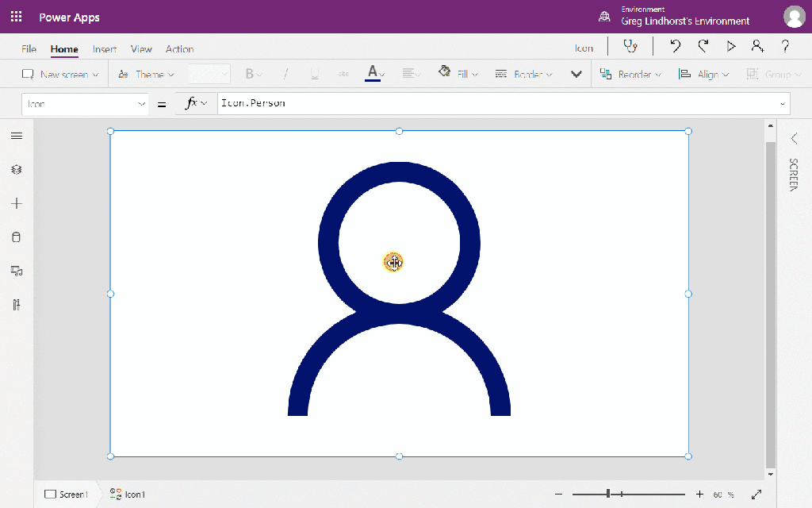Click the Redo arrow icon
The image size is (812, 508).
point(703,47)
